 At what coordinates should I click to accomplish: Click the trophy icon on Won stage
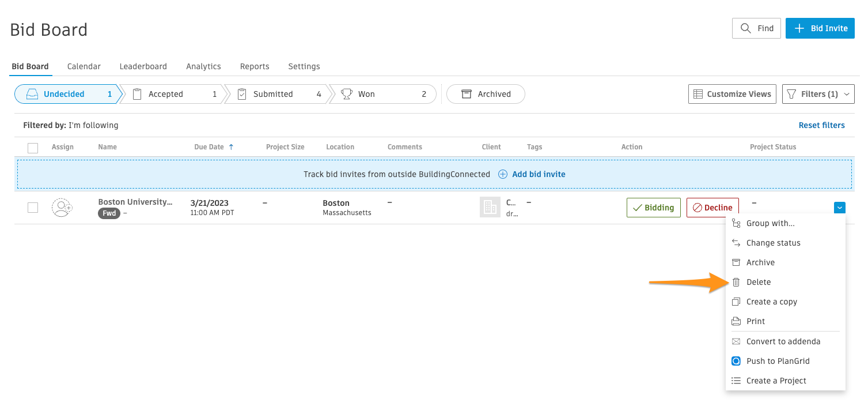(347, 94)
